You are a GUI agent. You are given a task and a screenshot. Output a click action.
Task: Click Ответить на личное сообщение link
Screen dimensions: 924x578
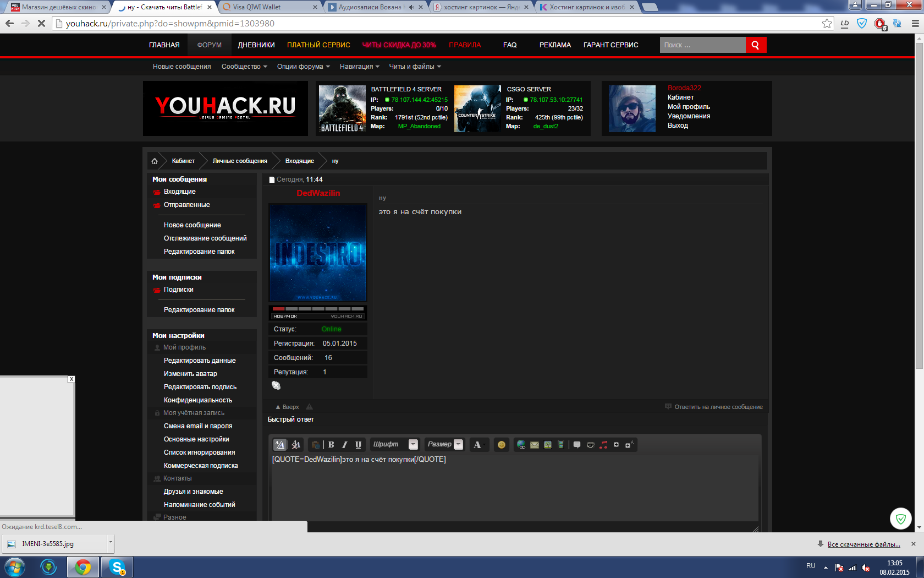coord(718,407)
